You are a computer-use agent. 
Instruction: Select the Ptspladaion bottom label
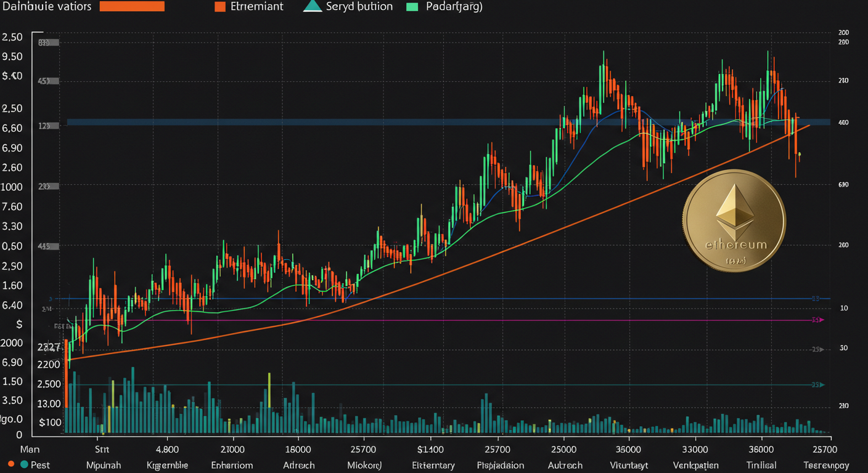tap(501, 465)
